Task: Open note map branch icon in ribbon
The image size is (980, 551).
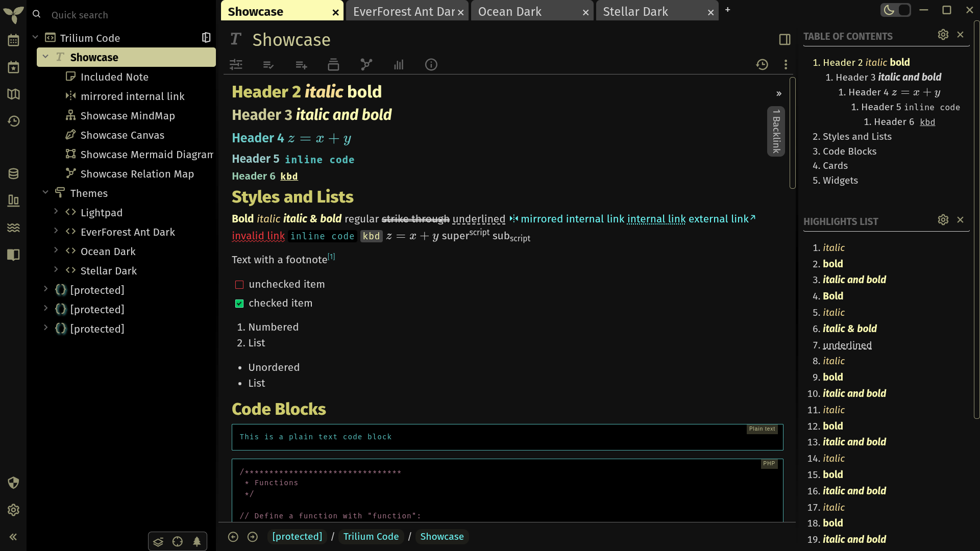Action: point(366,64)
